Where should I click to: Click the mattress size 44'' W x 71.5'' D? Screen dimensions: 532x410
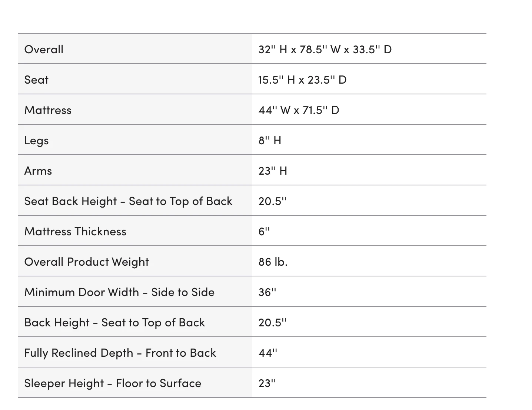[x=299, y=110]
